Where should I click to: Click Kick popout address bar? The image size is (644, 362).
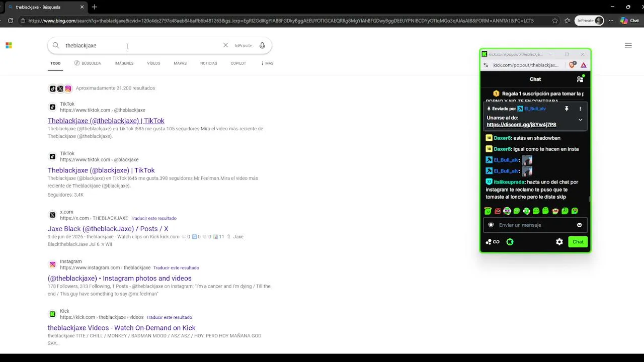coord(526,65)
